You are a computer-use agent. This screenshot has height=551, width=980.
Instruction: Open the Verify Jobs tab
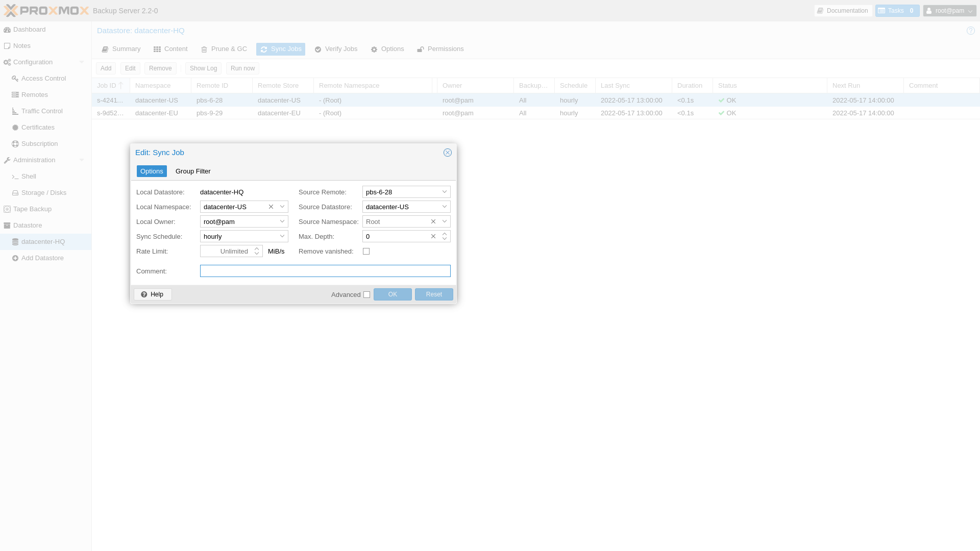coord(336,49)
